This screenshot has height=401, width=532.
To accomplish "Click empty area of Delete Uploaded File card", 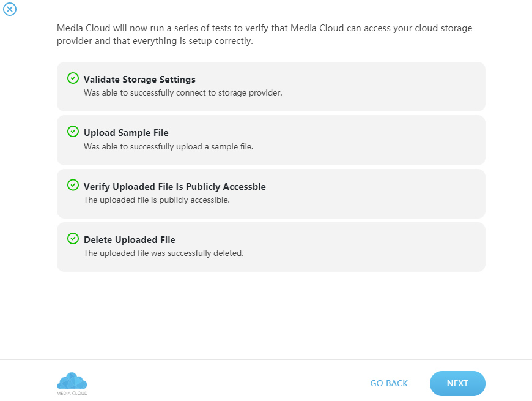I will click(373, 247).
